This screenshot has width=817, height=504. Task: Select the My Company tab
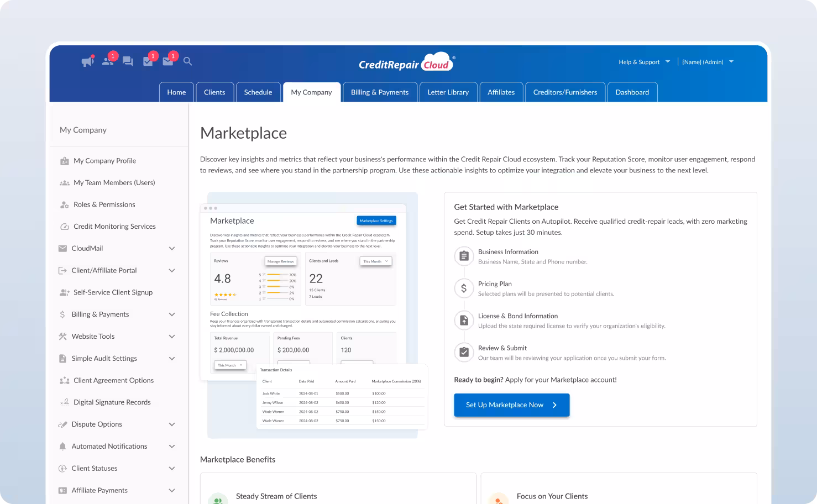(x=312, y=92)
